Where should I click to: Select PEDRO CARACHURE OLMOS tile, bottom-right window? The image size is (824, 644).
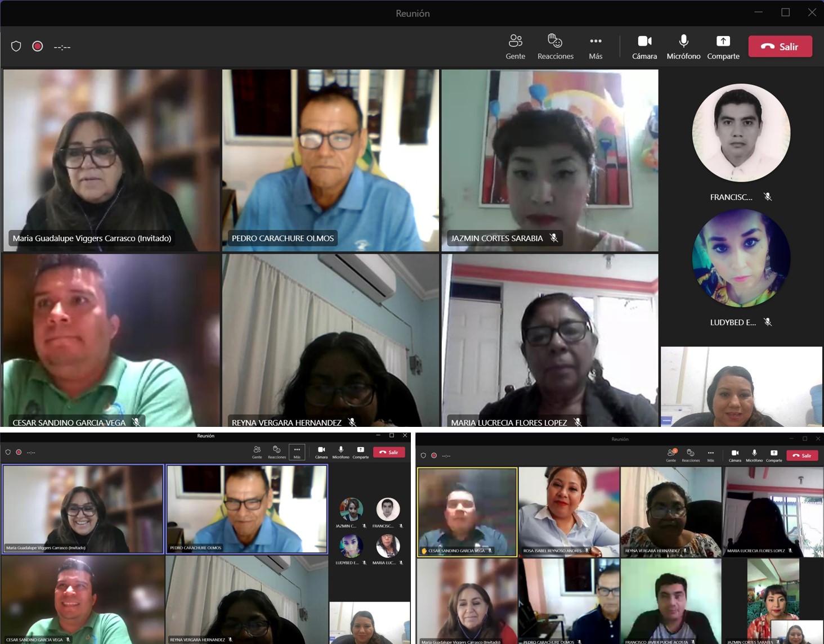point(569,601)
